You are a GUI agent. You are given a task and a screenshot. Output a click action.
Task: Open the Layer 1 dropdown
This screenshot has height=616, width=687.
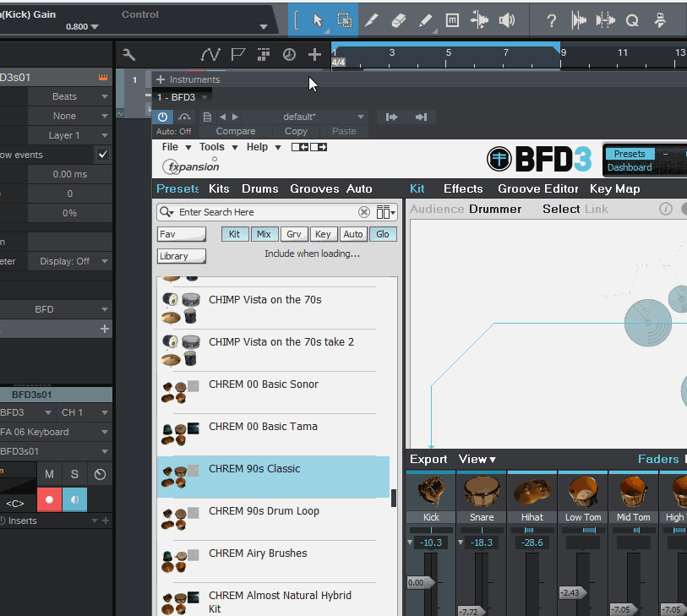[x=69, y=135]
